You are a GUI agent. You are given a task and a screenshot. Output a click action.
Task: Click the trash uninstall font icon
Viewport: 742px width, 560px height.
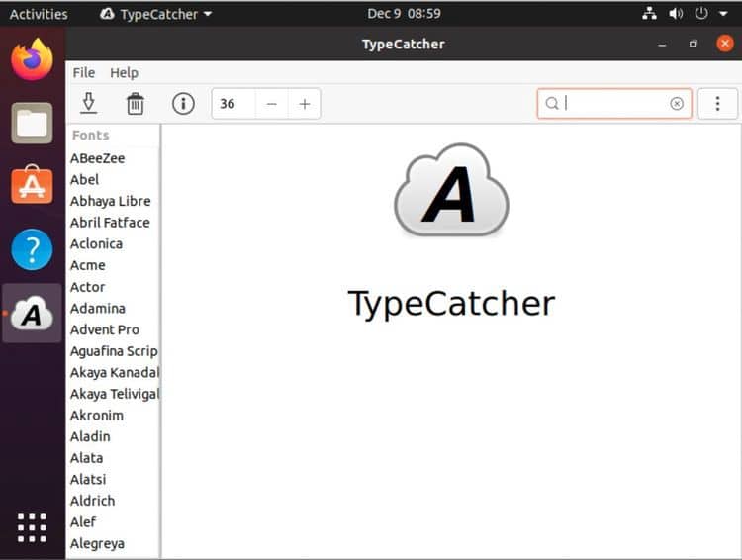coord(136,103)
